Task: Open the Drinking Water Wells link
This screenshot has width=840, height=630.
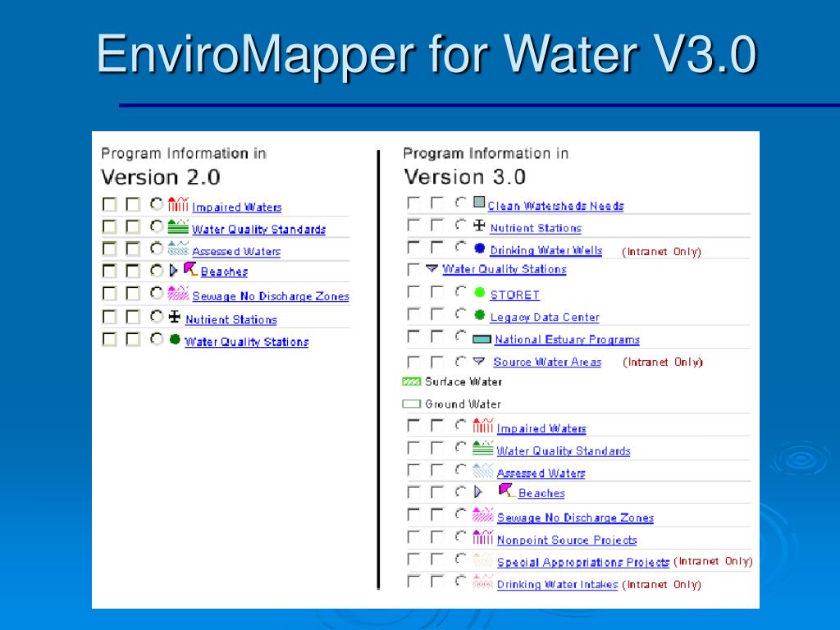Action: [x=546, y=251]
